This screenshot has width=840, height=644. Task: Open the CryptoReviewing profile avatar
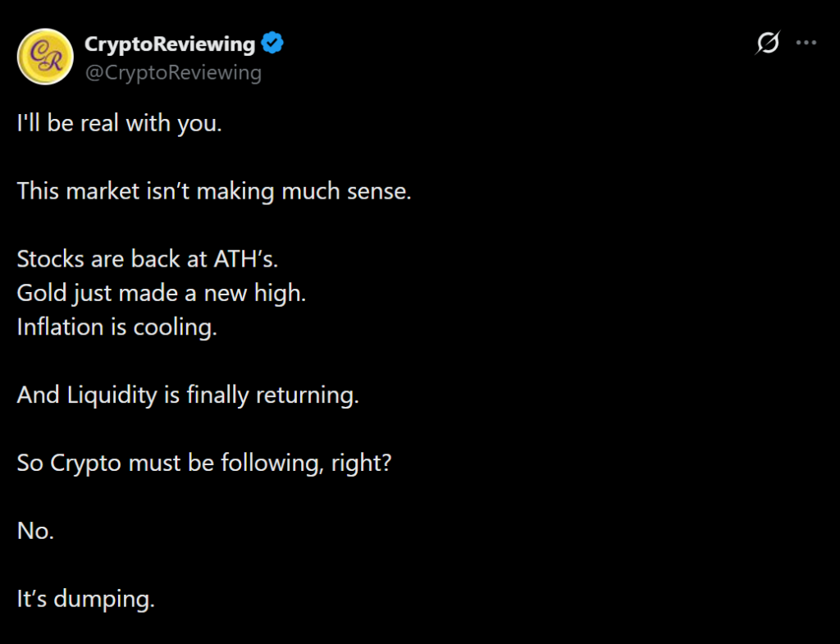pos(45,57)
